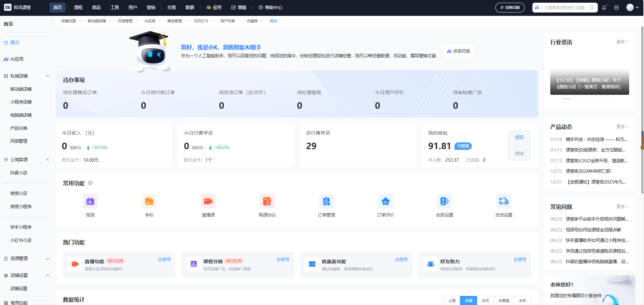Click 去使用 on 优惠券功能 card
Image resolution: width=644 pixels, height=305 pixels.
[401, 259]
